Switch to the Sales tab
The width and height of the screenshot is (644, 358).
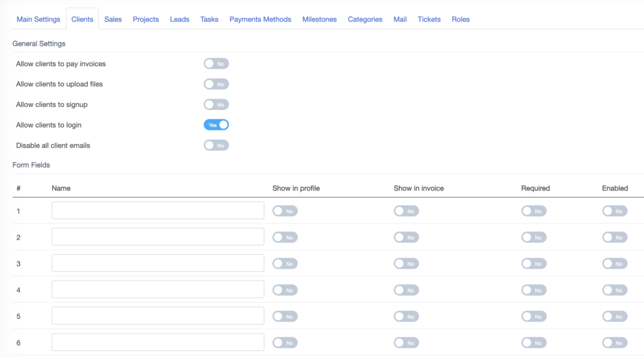pos(113,20)
